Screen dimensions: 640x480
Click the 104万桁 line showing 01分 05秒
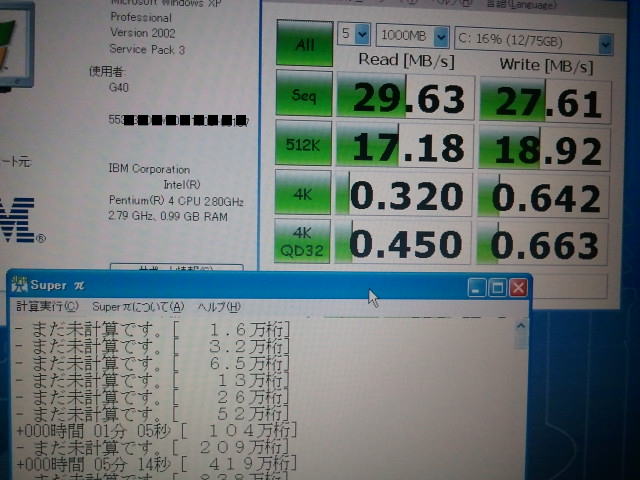[x=156, y=431]
